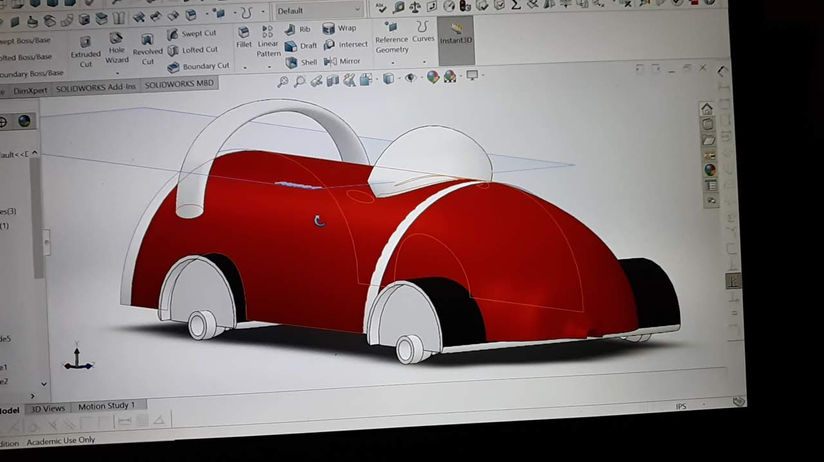This screenshot has height=462, width=824.
Task: Open the Hole Wizard tool
Action: [117, 45]
